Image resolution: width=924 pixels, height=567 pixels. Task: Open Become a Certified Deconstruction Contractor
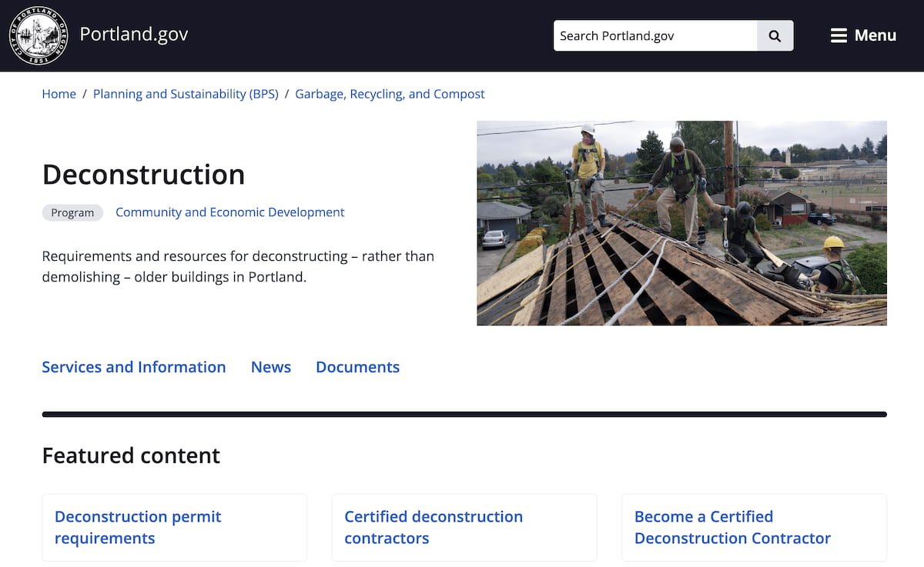click(732, 527)
